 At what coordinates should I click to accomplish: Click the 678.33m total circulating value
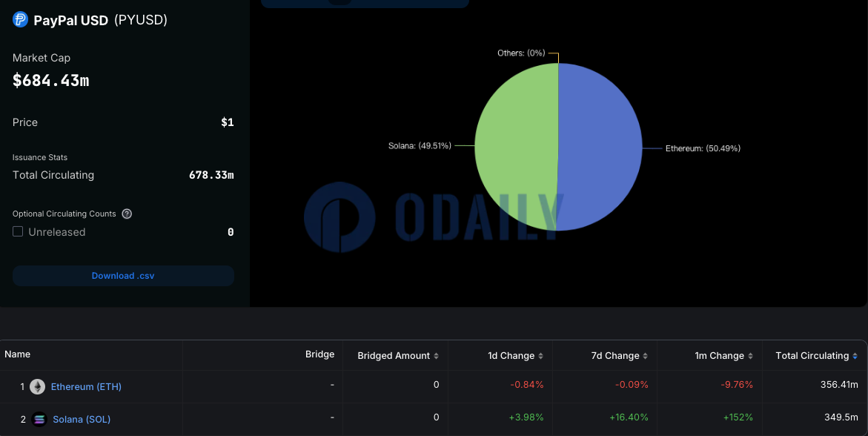(x=211, y=175)
